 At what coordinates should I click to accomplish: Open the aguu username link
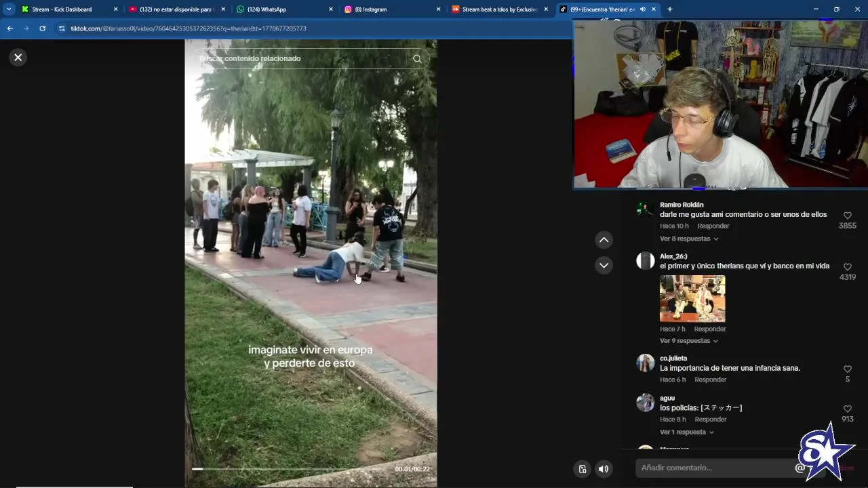coord(667,398)
